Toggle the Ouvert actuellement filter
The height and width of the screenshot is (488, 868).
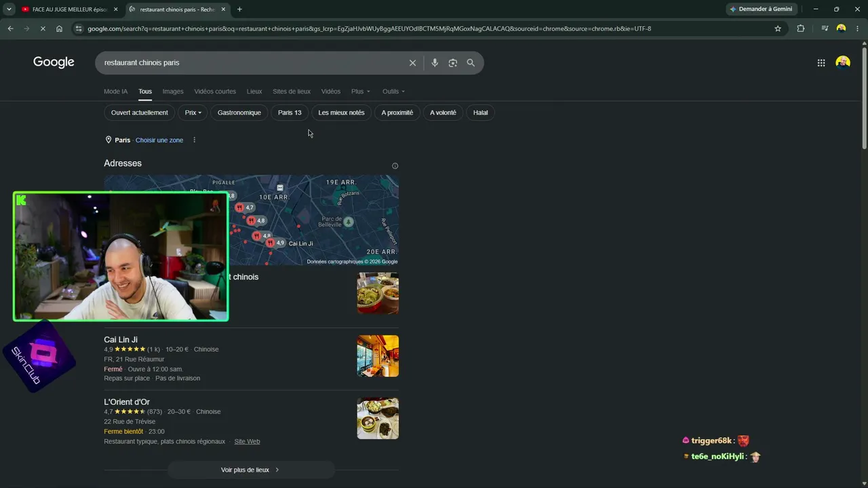pyautogui.click(x=140, y=113)
